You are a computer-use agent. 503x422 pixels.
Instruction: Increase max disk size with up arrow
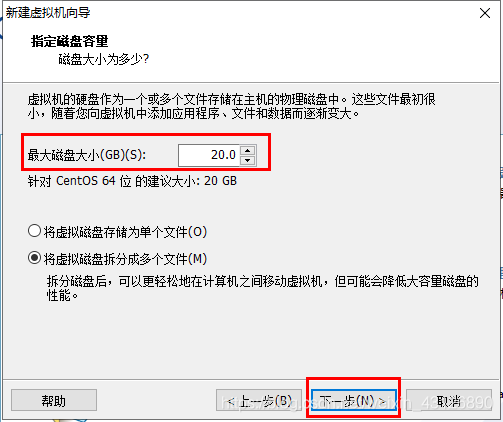247,150
